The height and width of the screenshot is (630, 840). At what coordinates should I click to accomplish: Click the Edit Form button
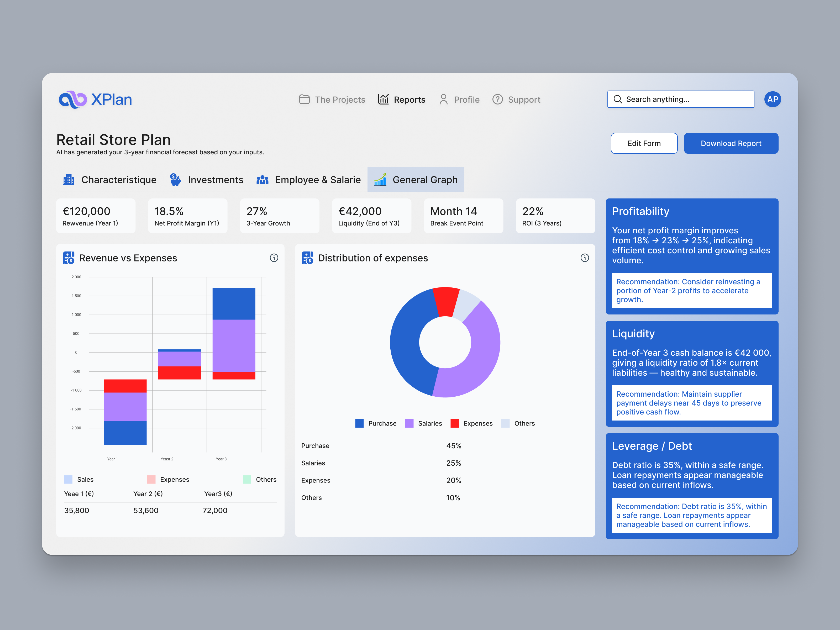(644, 143)
